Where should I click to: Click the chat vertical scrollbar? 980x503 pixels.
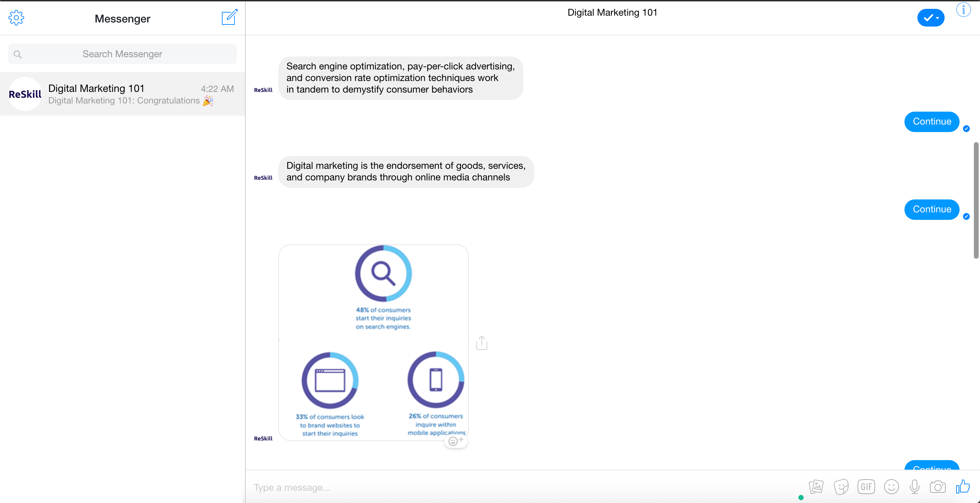976,200
